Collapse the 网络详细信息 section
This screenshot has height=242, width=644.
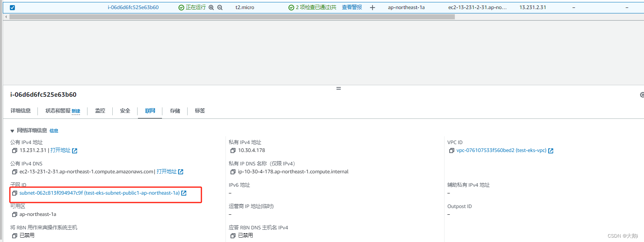point(12,131)
